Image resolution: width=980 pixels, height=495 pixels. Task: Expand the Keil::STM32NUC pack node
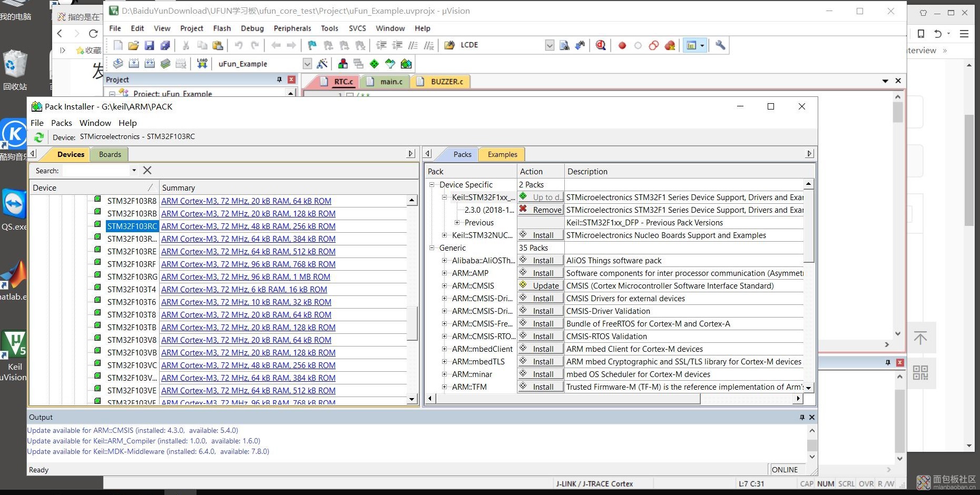pyautogui.click(x=445, y=235)
